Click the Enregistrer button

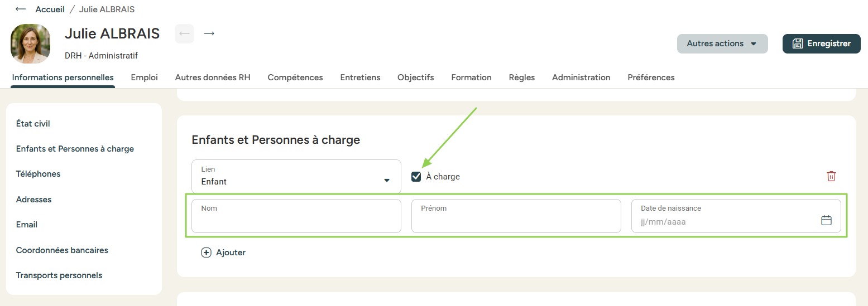point(821,43)
